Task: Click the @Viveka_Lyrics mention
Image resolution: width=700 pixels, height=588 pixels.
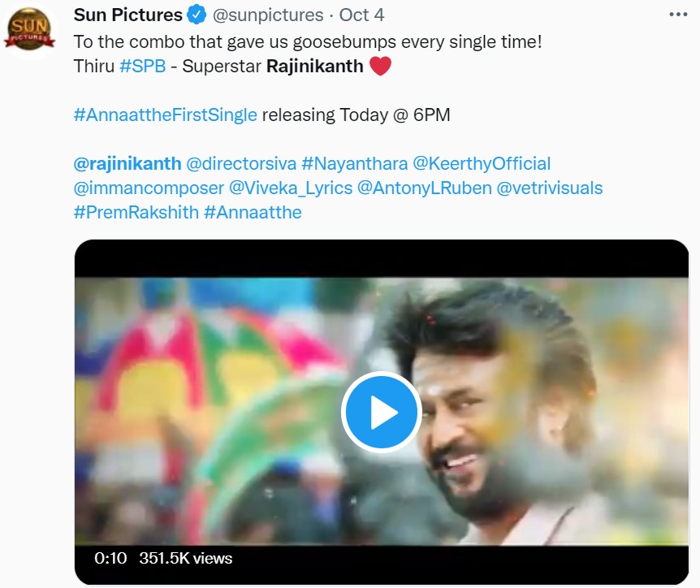Action: point(291,188)
